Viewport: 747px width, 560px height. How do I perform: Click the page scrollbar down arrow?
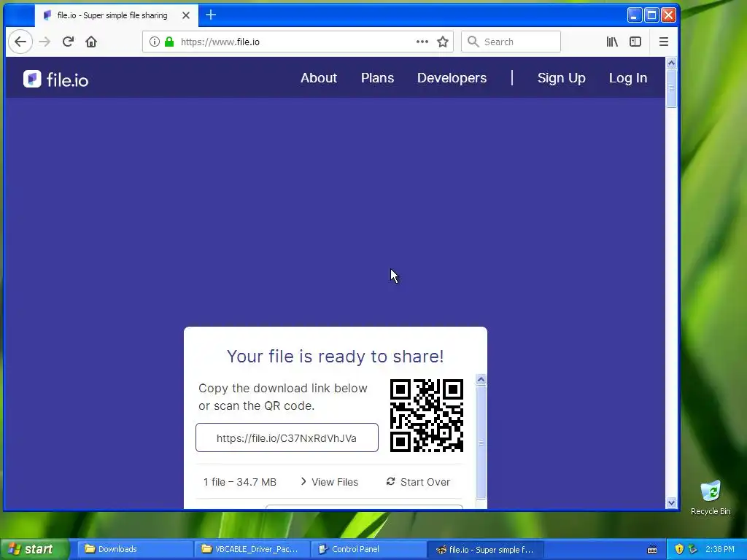point(672,503)
